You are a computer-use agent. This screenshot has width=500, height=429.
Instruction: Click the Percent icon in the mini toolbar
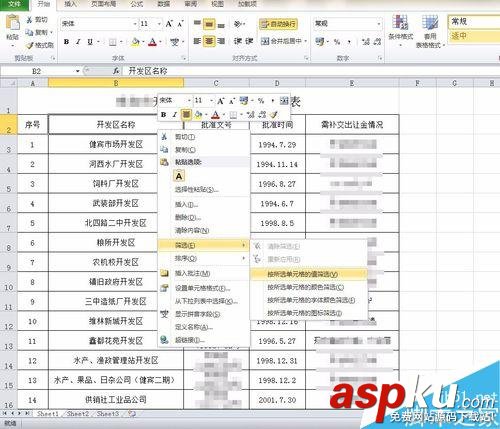coord(261,100)
